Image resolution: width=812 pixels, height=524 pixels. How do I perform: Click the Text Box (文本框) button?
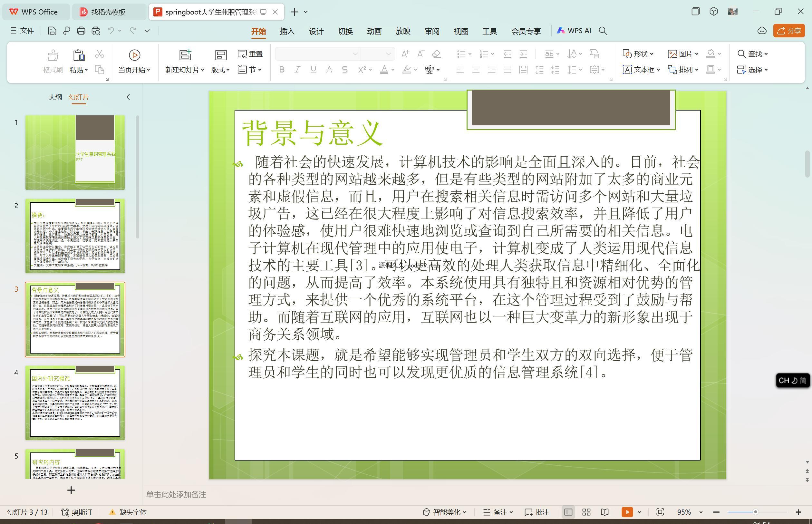pyautogui.click(x=641, y=70)
